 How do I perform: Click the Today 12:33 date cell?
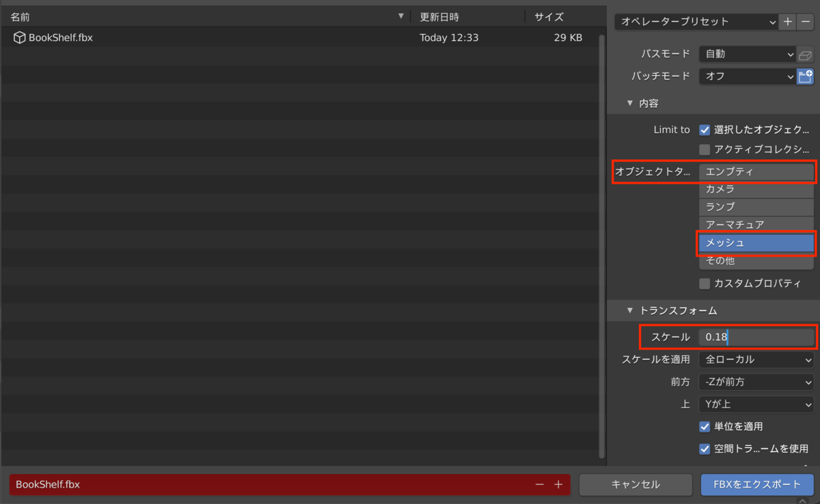tap(449, 38)
